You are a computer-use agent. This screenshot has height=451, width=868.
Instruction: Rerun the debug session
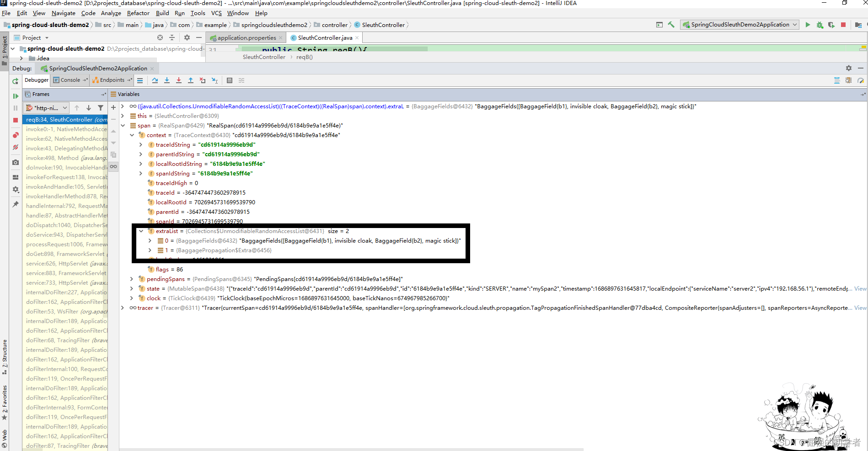(x=16, y=81)
